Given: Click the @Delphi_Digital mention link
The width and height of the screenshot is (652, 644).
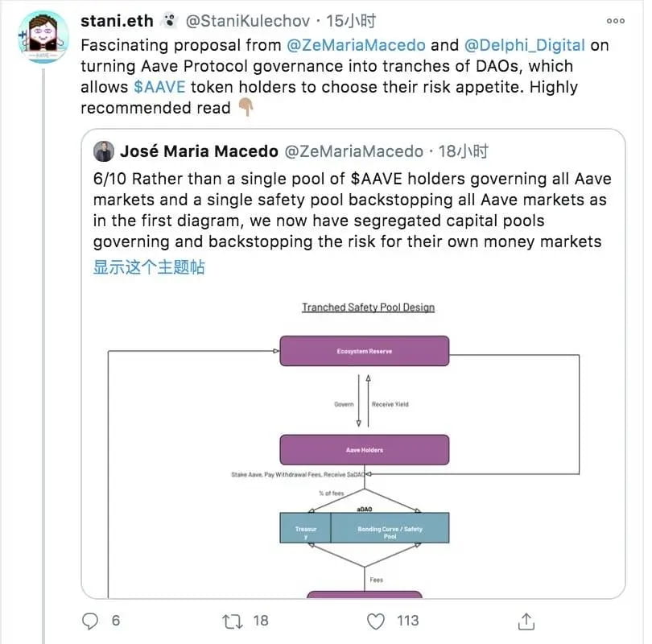Looking at the screenshot, I should click(x=524, y=45).
